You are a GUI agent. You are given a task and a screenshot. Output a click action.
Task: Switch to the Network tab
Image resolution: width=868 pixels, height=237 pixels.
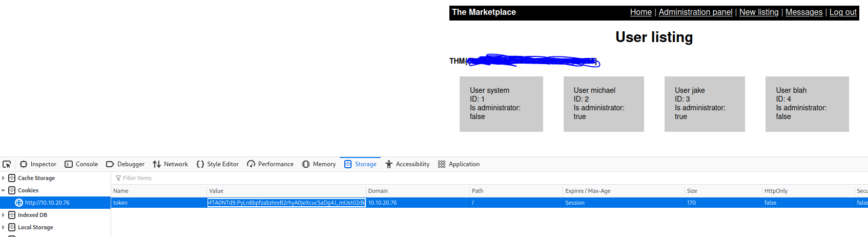(171, 164)
